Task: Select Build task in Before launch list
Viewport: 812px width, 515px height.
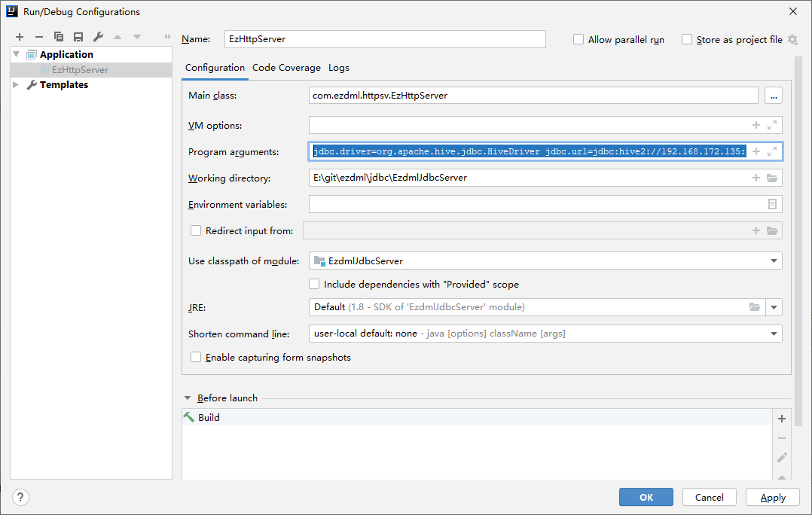Action: coord(476,418)
